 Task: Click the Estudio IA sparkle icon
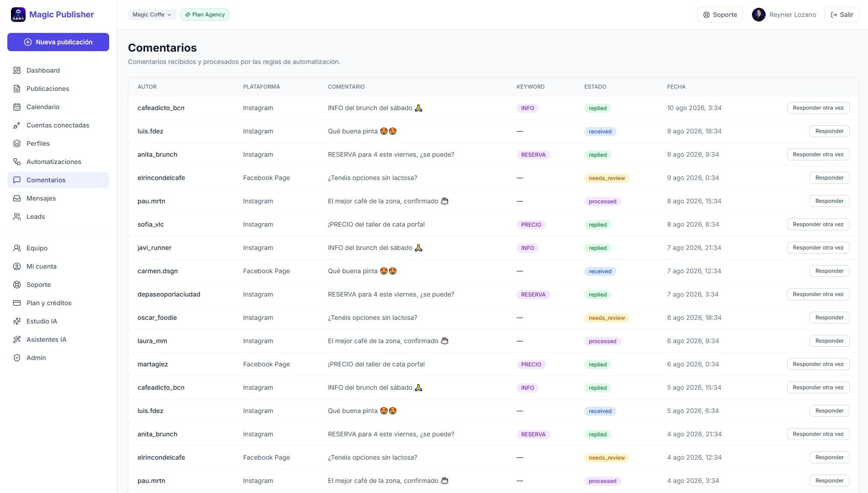tap(17, 321)
